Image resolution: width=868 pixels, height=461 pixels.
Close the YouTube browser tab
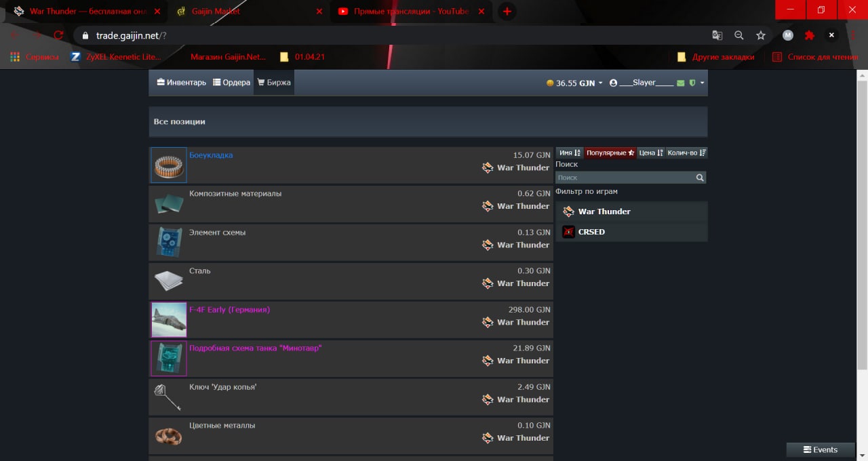pyautogui.click(x=481, y=12)
